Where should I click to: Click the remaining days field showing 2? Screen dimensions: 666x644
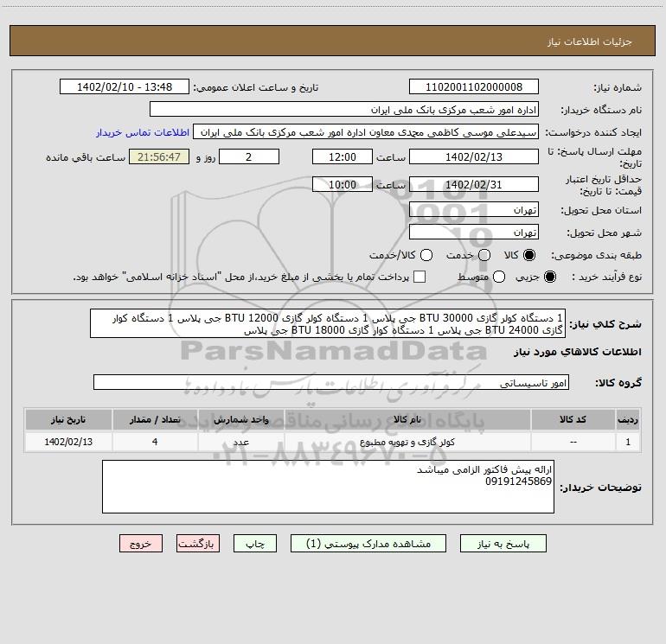click(249, 156)
